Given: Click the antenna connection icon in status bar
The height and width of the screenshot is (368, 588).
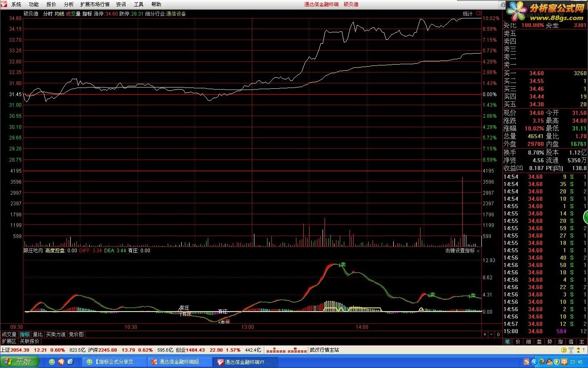Looking at the screenshot, I should tap(571, 350).
